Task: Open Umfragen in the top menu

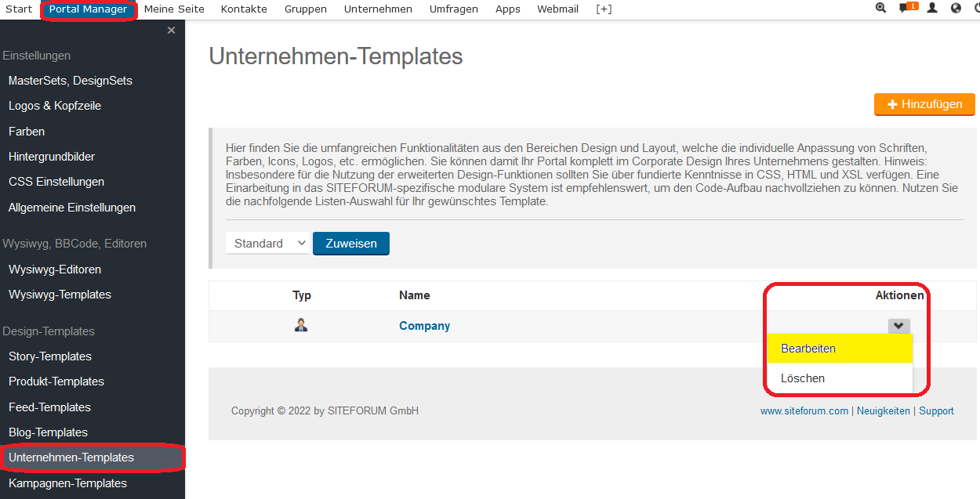Action: pyautogui.click(x=454, y=9)
